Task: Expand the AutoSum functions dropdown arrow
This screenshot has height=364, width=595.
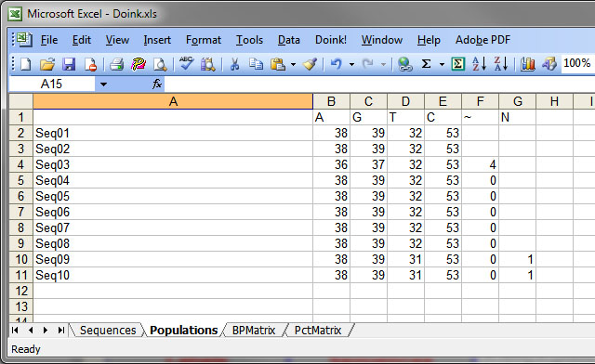Action: tap(442, 64)
